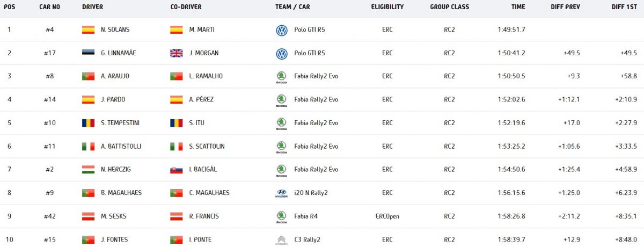Click the Hyundai logo next to i20 N Rally2
Viewport: 644px width, 247px height.
pyautogui.click(x=282, y=193)
